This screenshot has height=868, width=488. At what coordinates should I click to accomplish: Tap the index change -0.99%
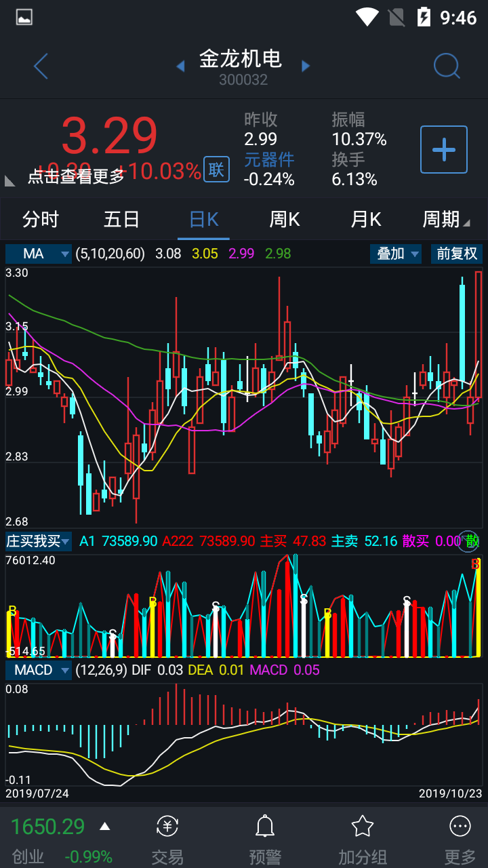(88, 856)
